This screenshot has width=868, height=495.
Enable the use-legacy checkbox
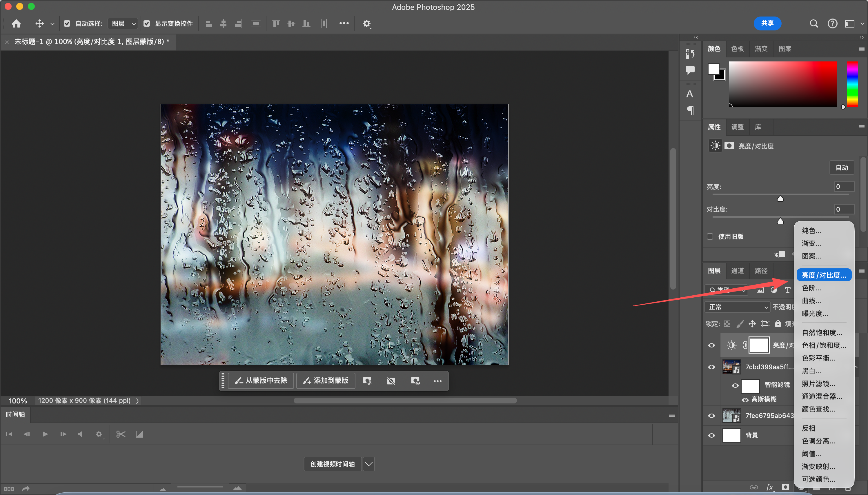710,236
